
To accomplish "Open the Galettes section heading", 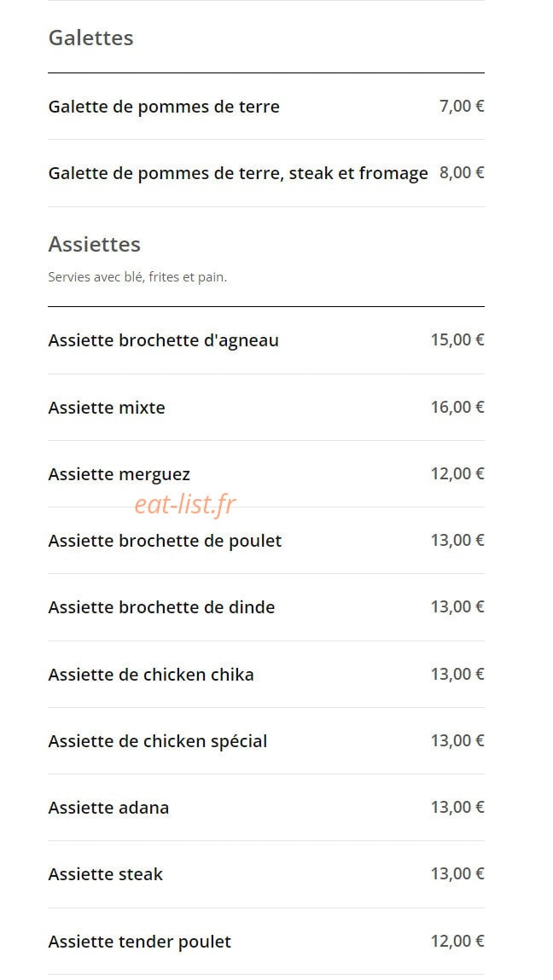I will click(90, 38).
